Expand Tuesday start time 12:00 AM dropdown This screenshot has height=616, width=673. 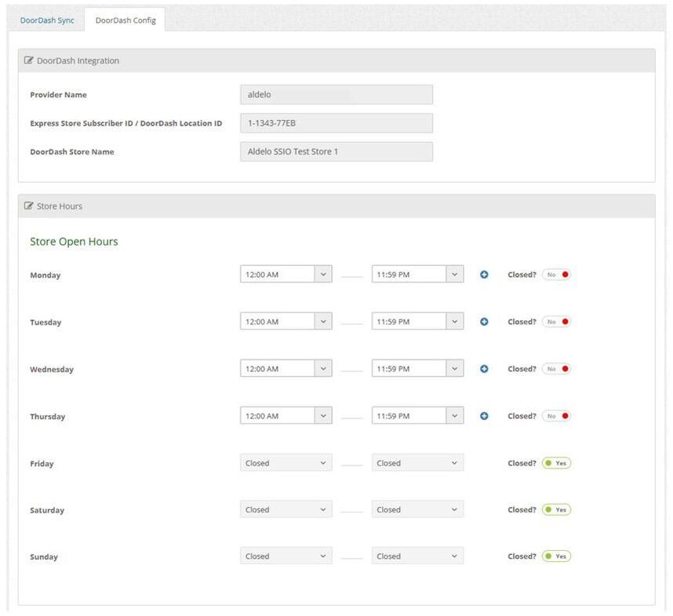click(286, 322)
